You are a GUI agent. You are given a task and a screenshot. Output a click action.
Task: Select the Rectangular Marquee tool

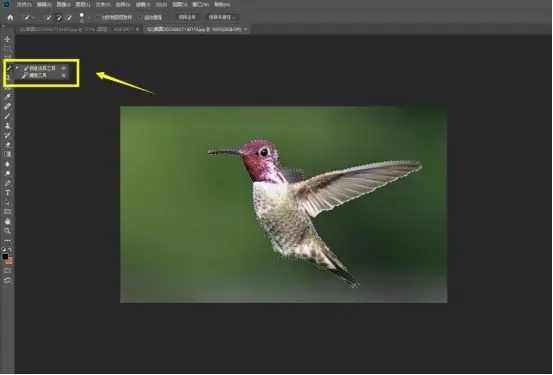pos(7,49)
